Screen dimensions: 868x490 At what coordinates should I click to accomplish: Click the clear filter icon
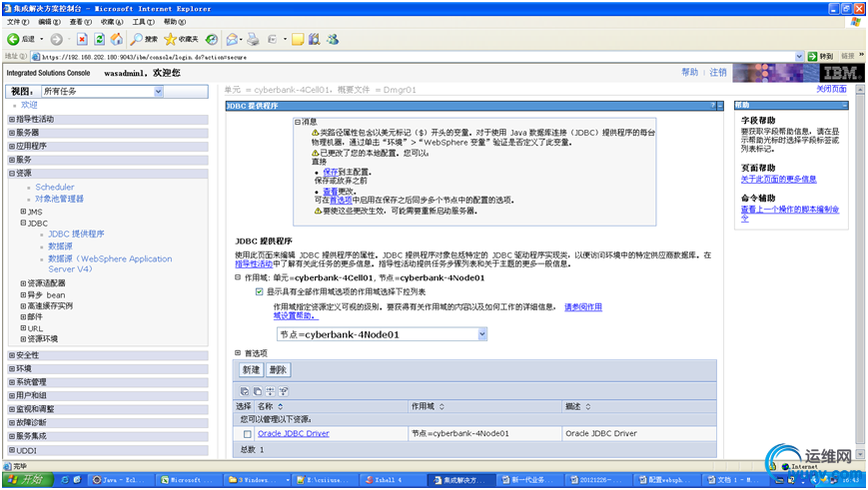coord(284,391)
